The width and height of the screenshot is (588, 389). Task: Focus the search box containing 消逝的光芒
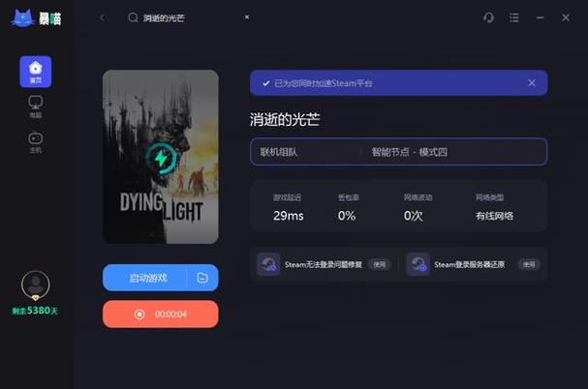click(188, 17)
